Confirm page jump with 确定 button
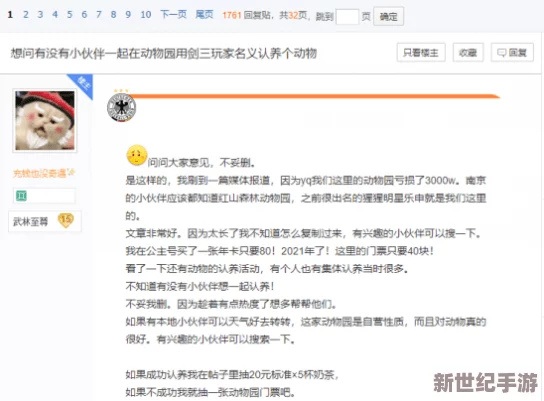544x401 pixels. point(389,16)
